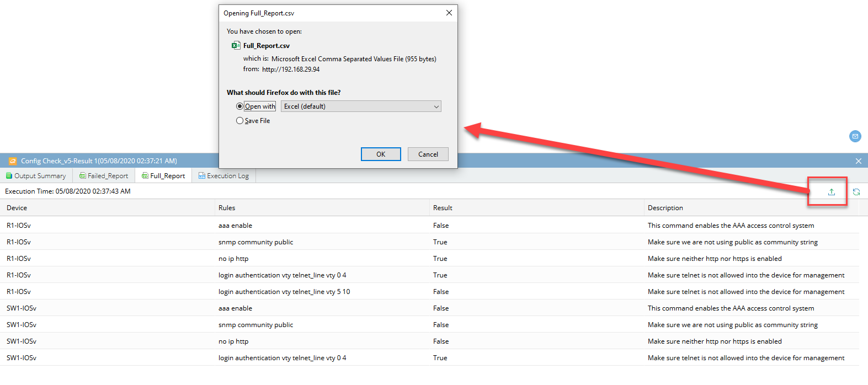The image size is (868, 385).
Task: Select the Full_Report tab
Action: pyautogui.click(x=163, y=176)
